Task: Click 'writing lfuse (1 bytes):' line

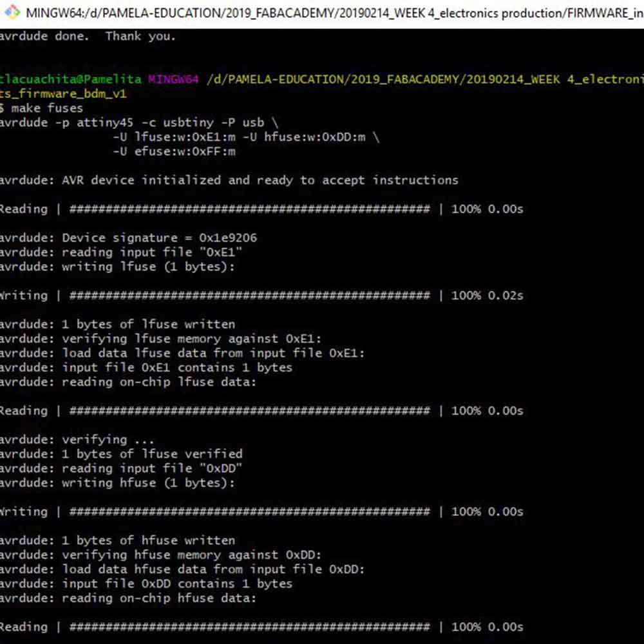Action: click(117, 267)
